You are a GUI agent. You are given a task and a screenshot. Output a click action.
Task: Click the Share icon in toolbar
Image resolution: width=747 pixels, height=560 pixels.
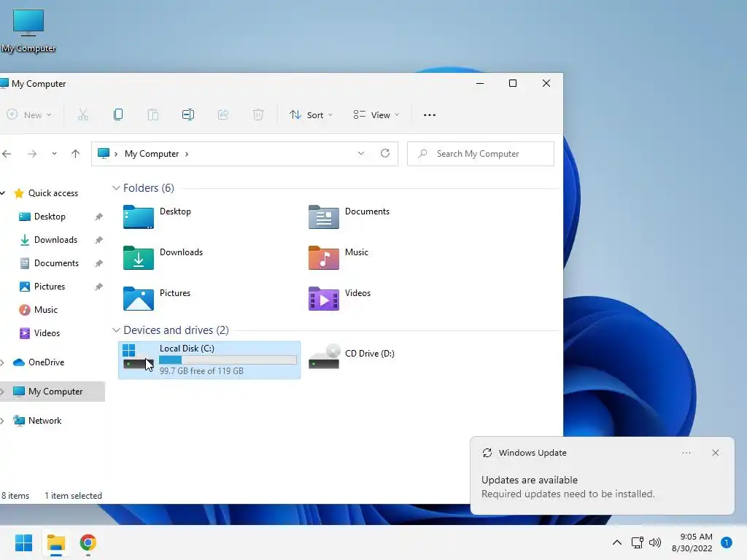pos(223,114)
